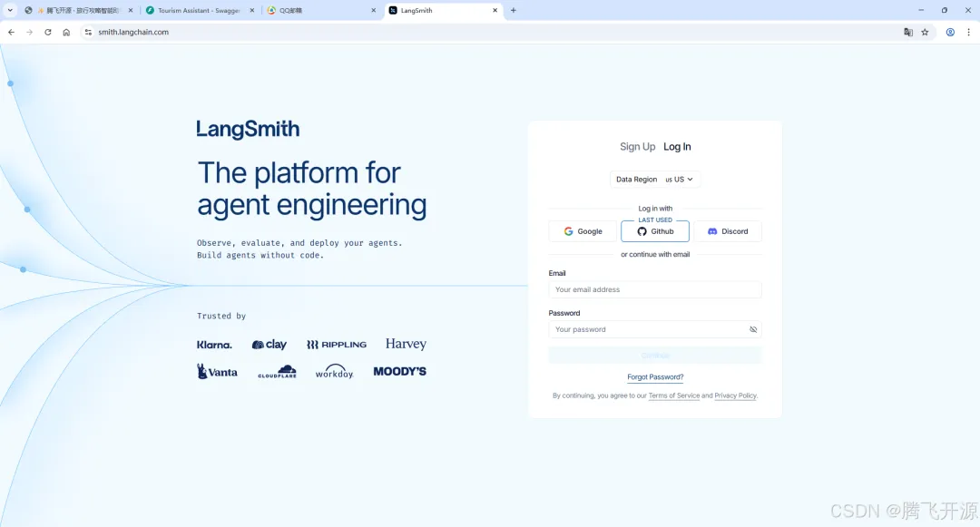980x527 pixels.
Task: Select the LangSmith browser tab
Action: pyautogui.click(x=443, y=10)
